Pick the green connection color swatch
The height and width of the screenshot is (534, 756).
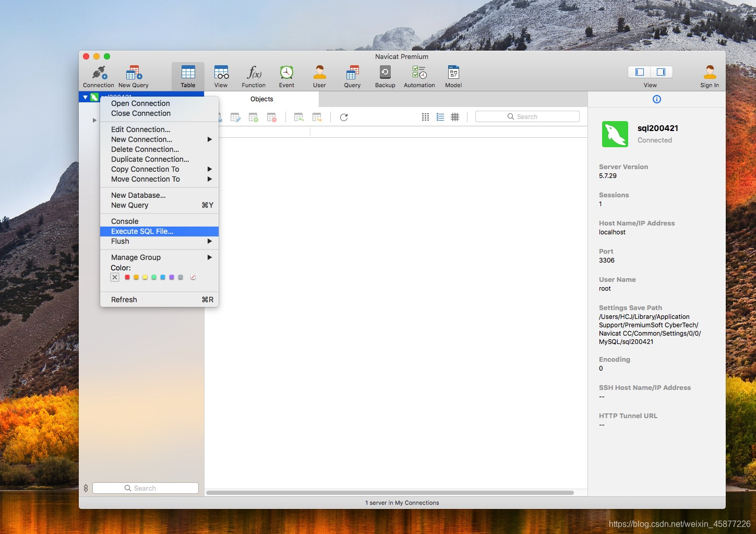154,277
